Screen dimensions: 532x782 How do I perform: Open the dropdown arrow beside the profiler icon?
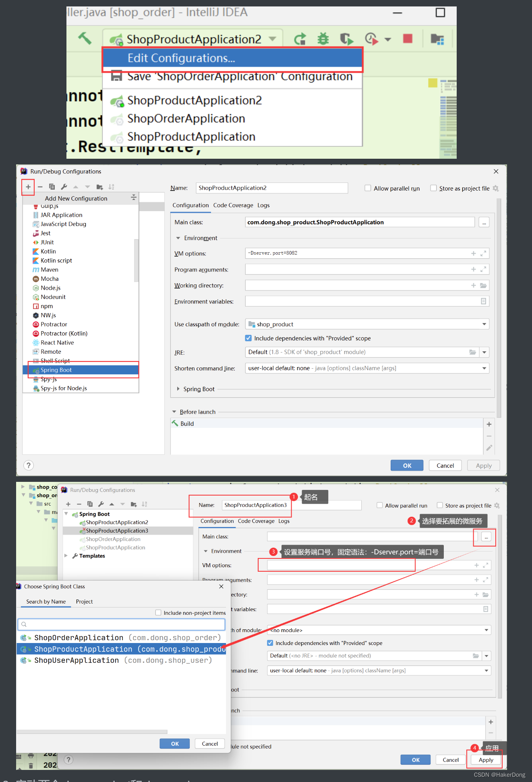(x=387, y=39)
